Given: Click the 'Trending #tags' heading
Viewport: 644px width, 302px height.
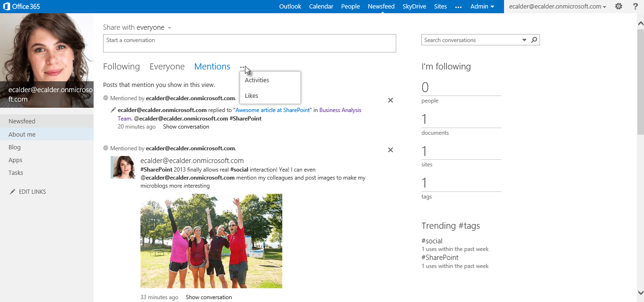Looking at the screenshot, I should tap(451, 226).
